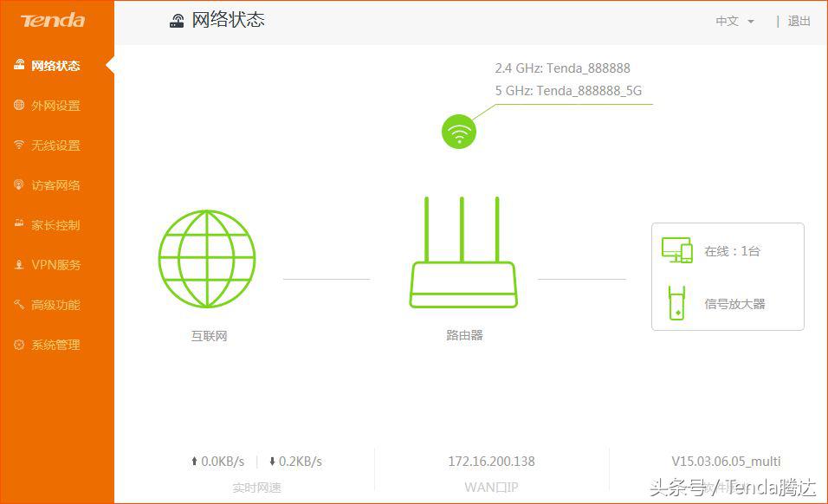Open the 在线：1台 connected devices panel
The image size is (828, 504).
click(x=733, y=251)
